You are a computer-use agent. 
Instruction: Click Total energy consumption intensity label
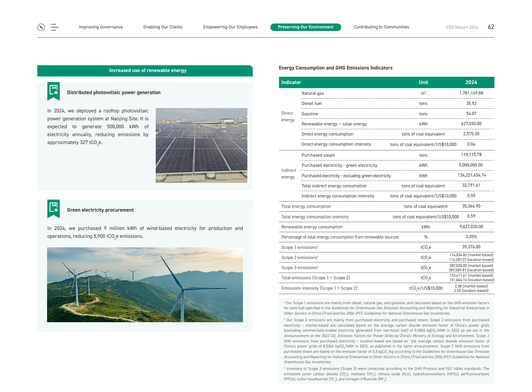315,217
